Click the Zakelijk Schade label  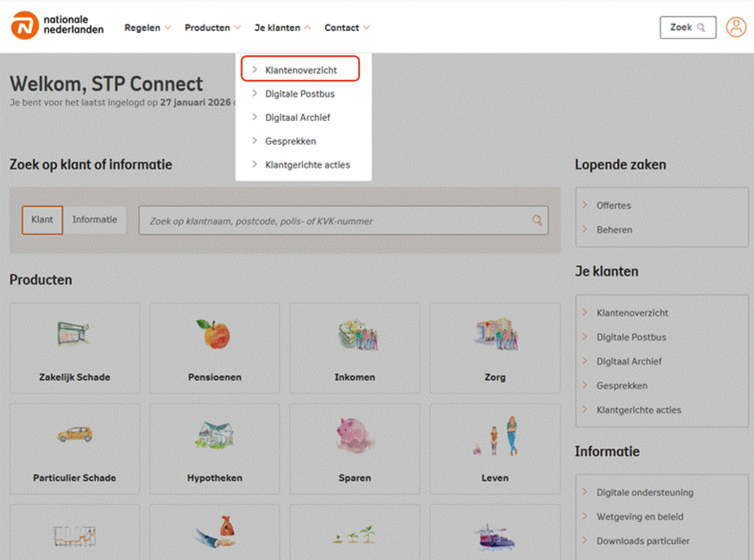[x=75, y=377]
